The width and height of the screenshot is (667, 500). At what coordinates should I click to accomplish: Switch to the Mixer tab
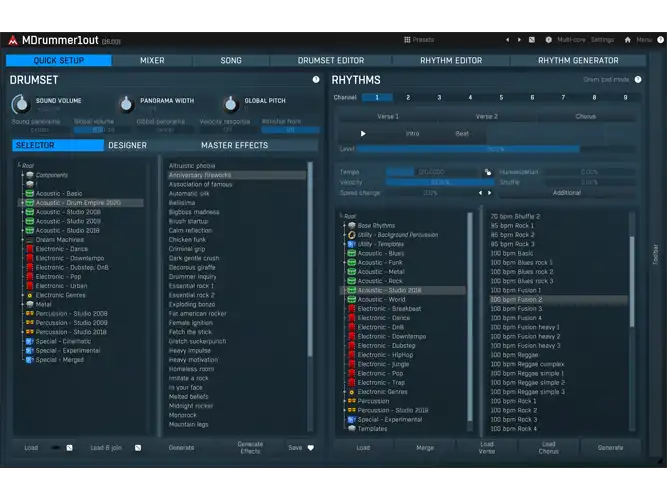click(152, 60)
